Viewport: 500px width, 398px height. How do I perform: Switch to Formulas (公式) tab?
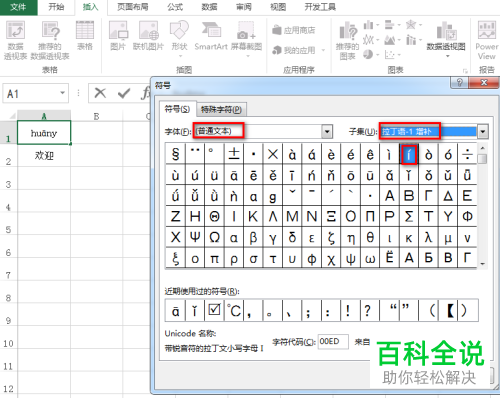(x=175, y=7)
